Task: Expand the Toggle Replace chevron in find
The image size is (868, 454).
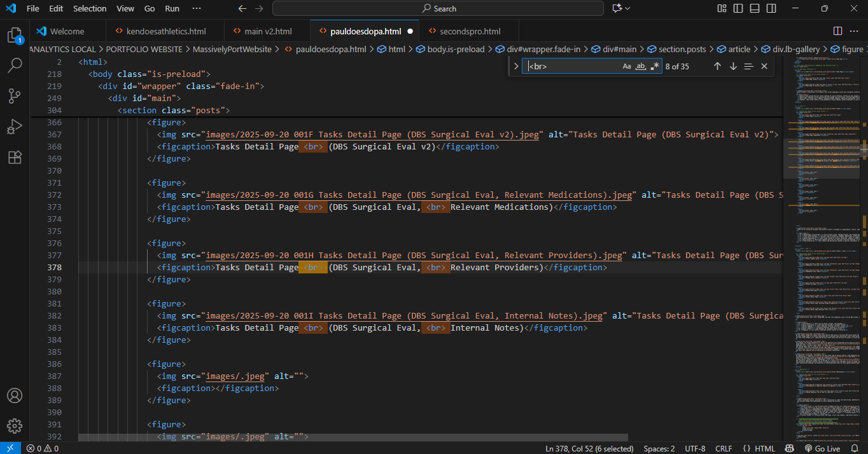Action: tap(516, 66)
